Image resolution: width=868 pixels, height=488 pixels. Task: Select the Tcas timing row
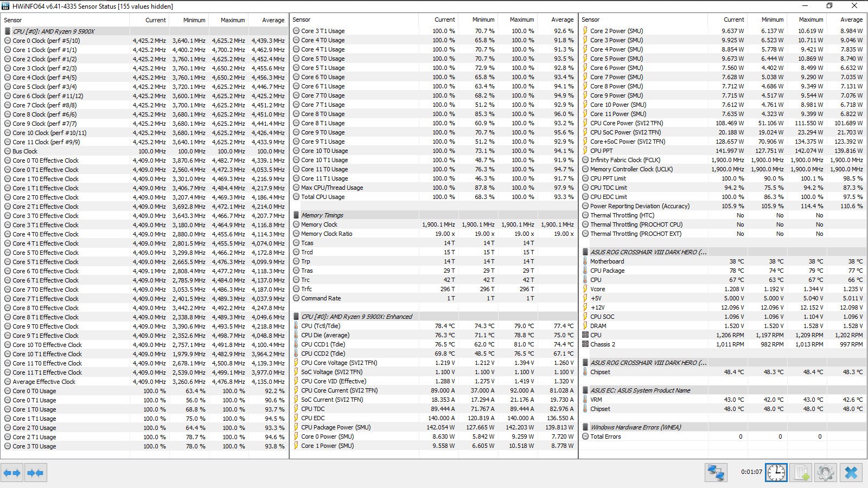click(433, 243)
